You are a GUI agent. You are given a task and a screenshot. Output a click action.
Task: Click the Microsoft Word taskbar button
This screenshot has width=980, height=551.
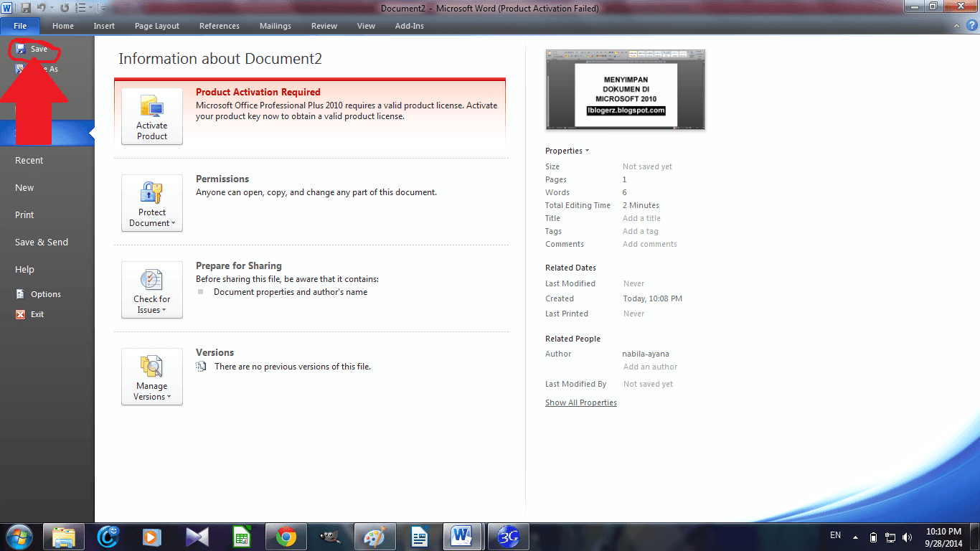pyautogui.click(x=464, y=537)
